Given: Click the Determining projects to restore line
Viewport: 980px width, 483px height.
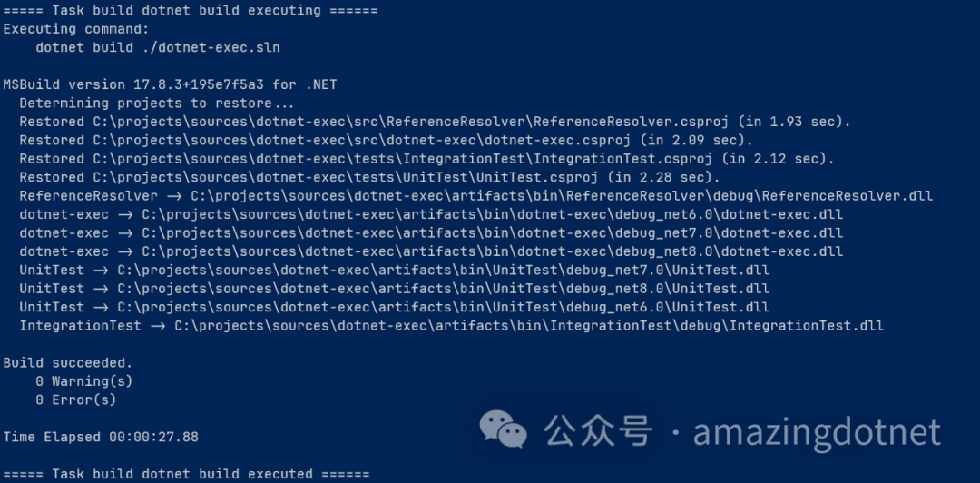Looking at the screenshot, I should click(157, 103).
